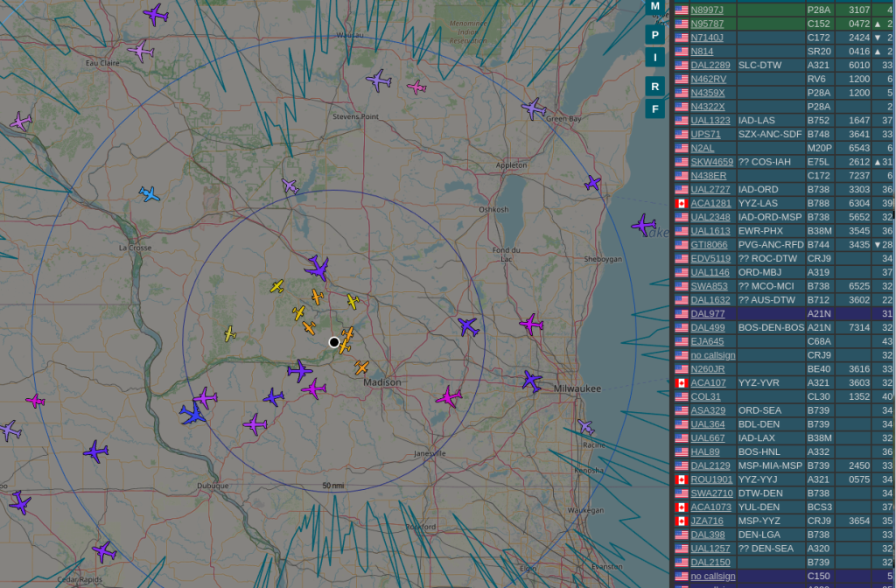Select the magenta jet west of Madison
Image resolution: width=896 pixels, height=588 pixels.
[314, 389]
